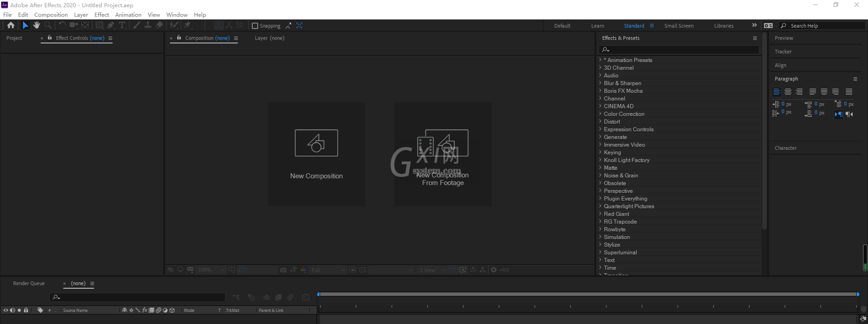Expand the Keying effects category
The image size is (868, 324).
pos(600,152)
